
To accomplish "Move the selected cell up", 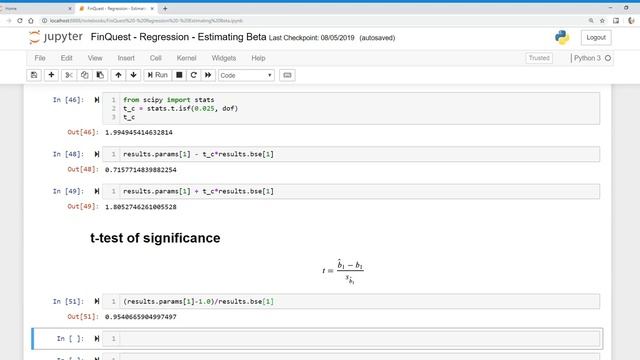I will [118, 75].
